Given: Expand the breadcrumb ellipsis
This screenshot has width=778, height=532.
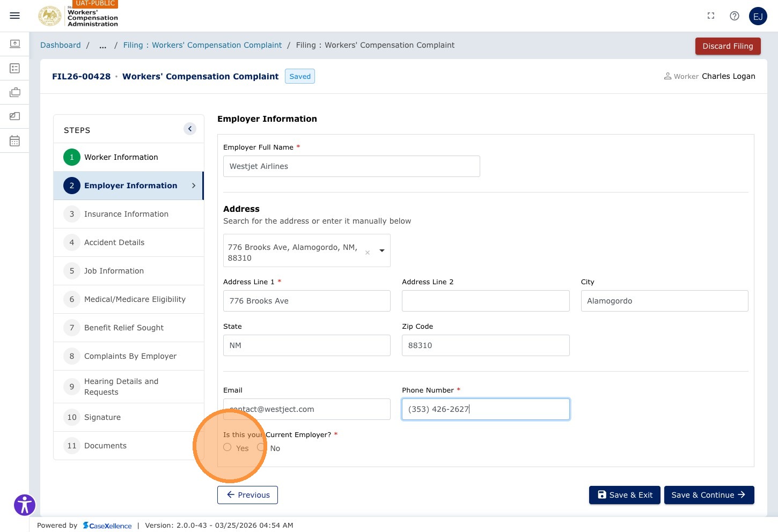Looking at the screenshot, I should [102, 46].
